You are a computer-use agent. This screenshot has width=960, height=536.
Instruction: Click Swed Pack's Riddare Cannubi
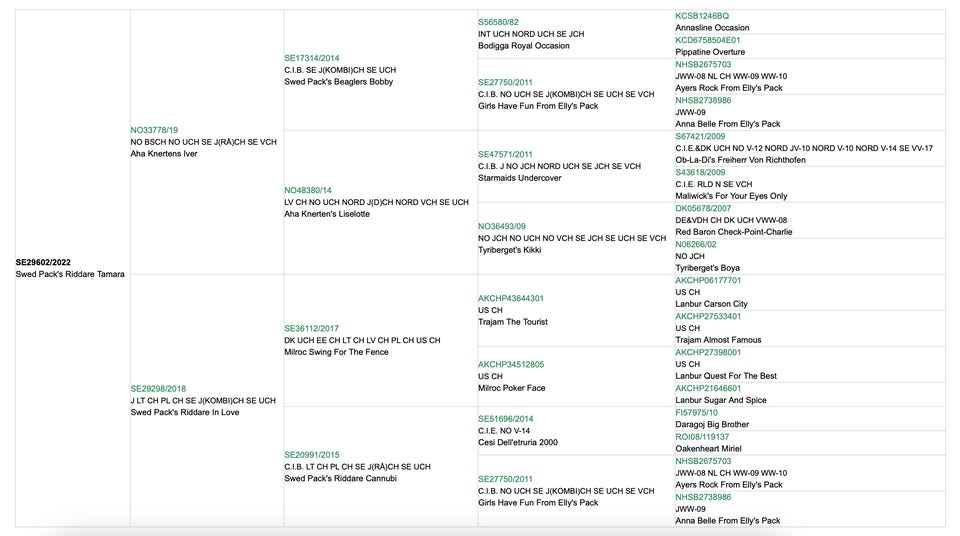[340, 478]
